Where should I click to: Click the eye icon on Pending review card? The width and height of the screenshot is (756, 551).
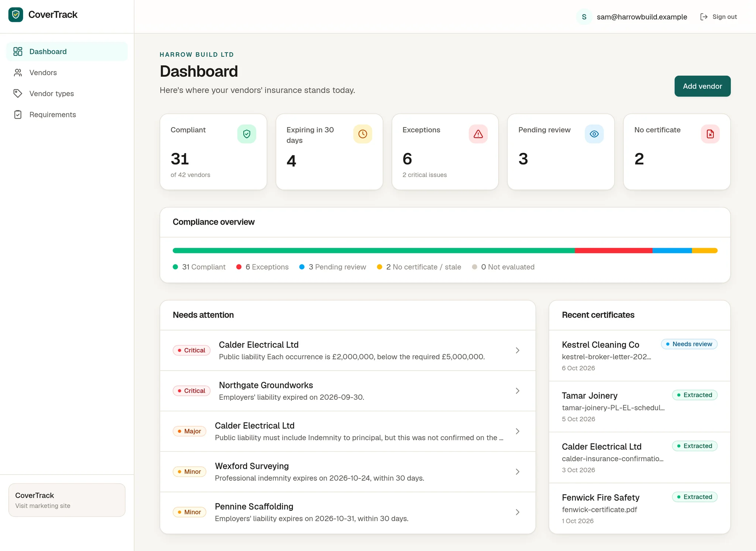tap(594, 134)
